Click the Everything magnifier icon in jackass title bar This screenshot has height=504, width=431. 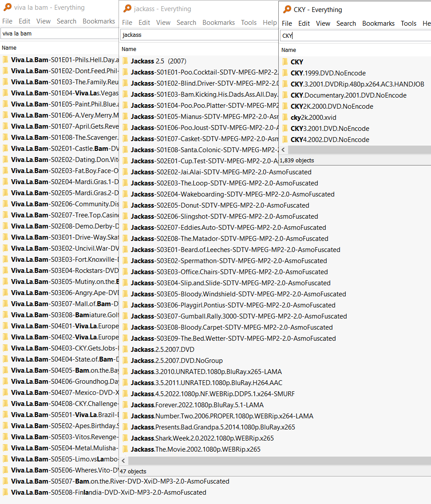pyautogui.click(x=127, y=8)
